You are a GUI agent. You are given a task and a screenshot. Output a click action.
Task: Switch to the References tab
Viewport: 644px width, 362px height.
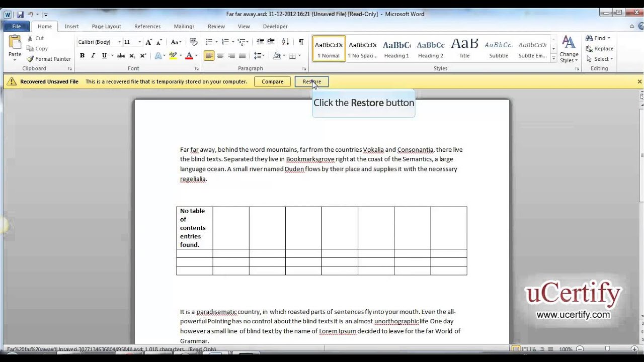point(147,26)
